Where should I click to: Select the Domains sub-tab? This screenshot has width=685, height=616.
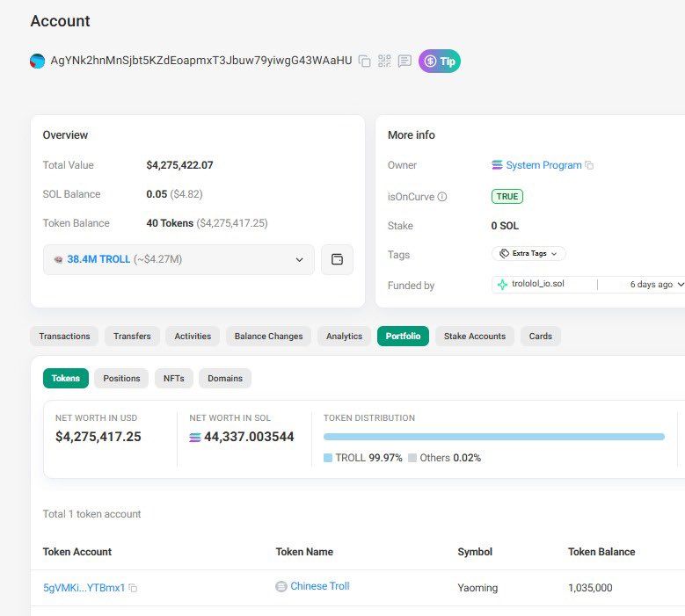[225, 378]
